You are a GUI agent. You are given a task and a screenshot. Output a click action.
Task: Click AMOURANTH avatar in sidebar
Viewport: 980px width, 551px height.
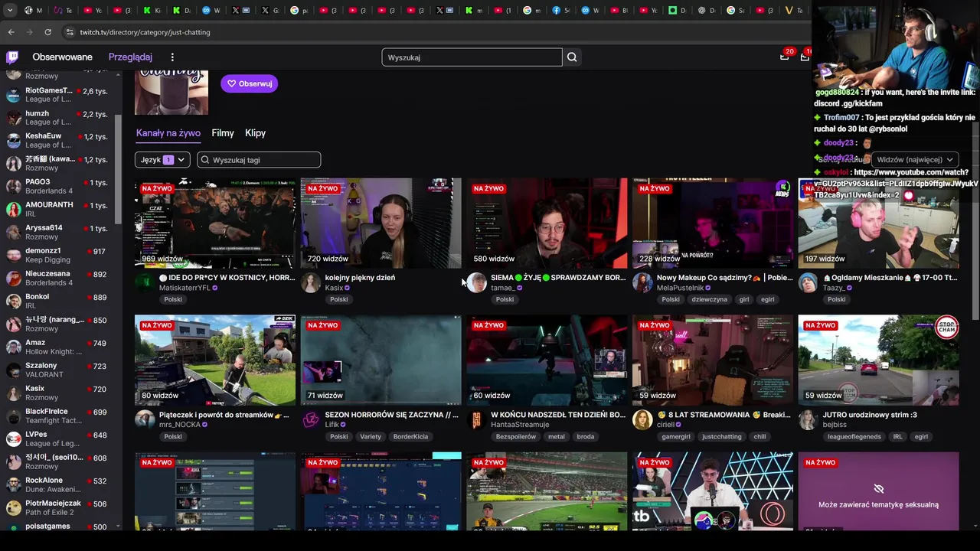pyautogui.click(x=13, y=210)
